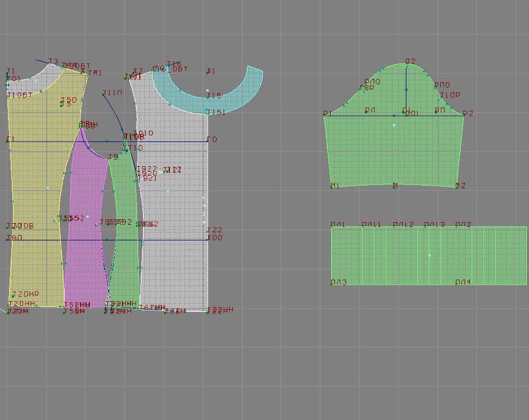The height and width of the screenshot is (420, 529).
Task: Click the purple side panel pattern piece
Action: tap(85, 242)
